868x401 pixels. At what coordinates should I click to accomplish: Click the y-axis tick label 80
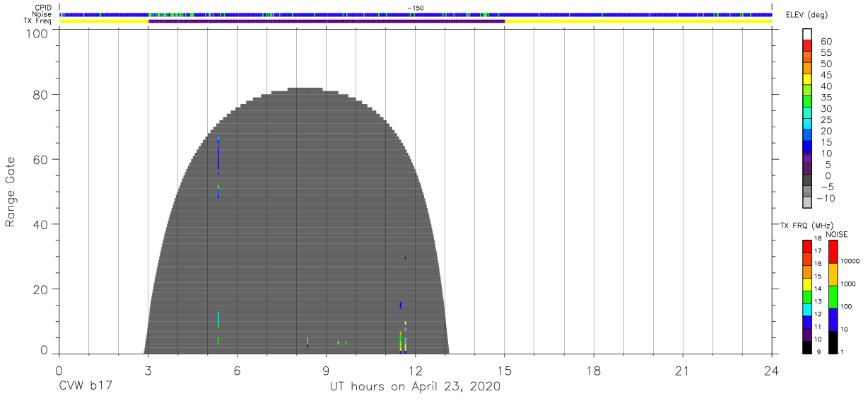click(42, 95)
